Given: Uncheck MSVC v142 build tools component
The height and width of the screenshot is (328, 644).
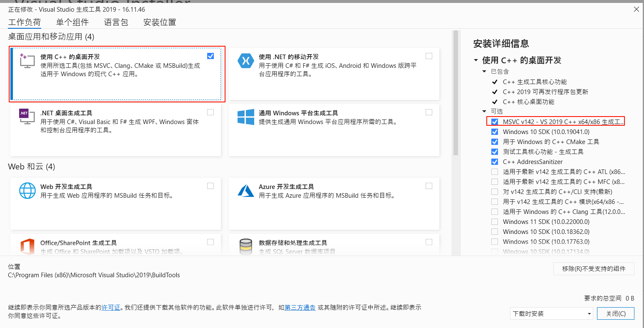Looking at the screenshot, I should point(495,122).
